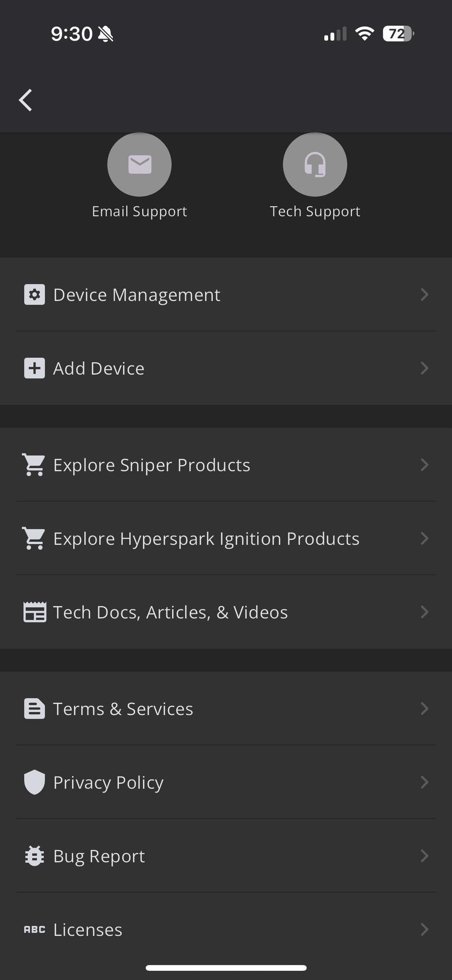Image resolution: width=452 pixels, height=980 pixels.
Task: Tap the Privacy Policy shield icon
Action: click(x=34, y=782)
